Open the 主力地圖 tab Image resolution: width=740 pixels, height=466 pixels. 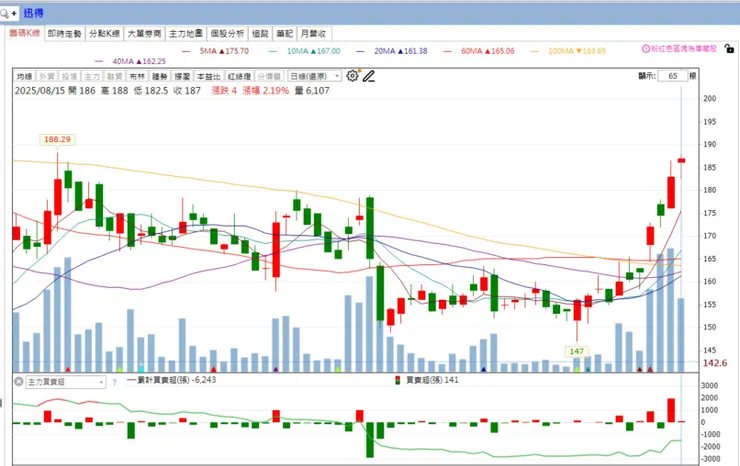click(x=185, y=34)
